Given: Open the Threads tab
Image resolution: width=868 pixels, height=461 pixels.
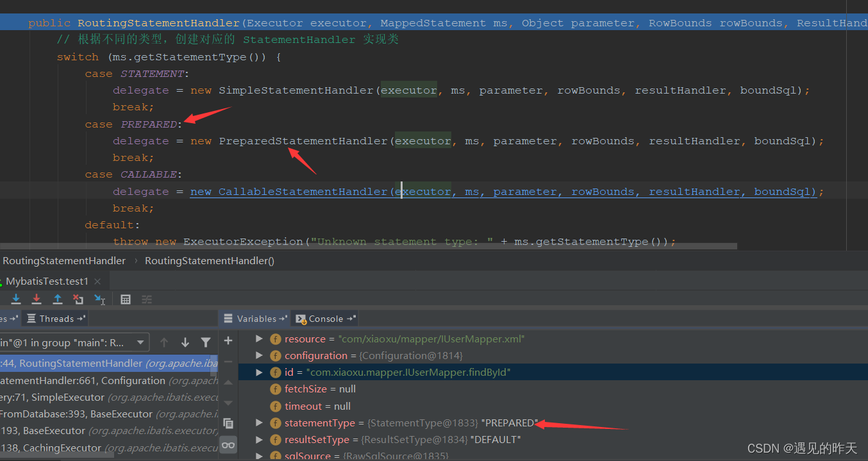Looking at the screenshot, I should tap(56, 319).
